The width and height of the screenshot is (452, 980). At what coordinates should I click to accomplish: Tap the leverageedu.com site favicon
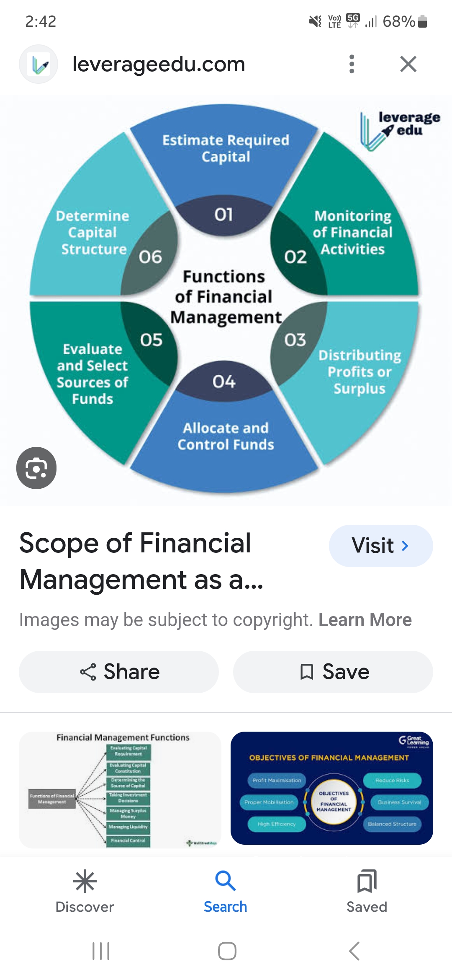point(38,64)
